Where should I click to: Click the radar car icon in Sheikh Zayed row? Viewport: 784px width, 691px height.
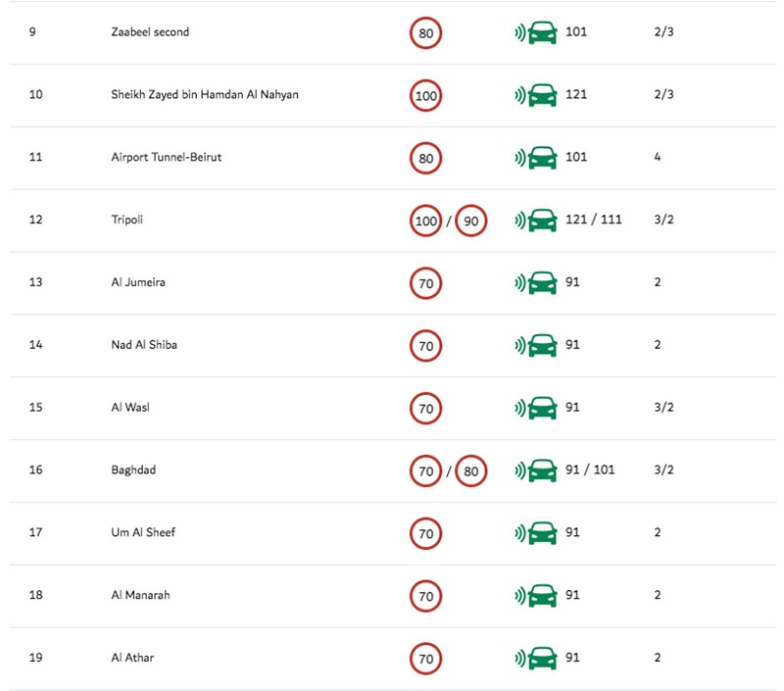click(x=535, y=95)
